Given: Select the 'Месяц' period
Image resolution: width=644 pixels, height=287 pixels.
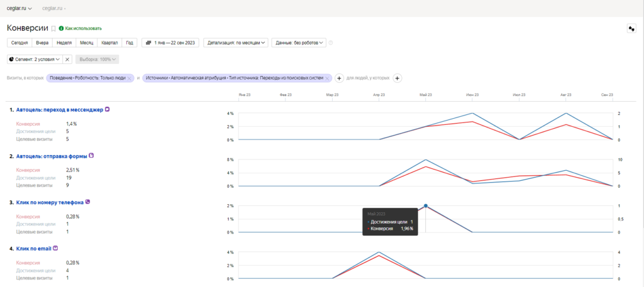Looking at the screenshot, I should tap(87, 43).
